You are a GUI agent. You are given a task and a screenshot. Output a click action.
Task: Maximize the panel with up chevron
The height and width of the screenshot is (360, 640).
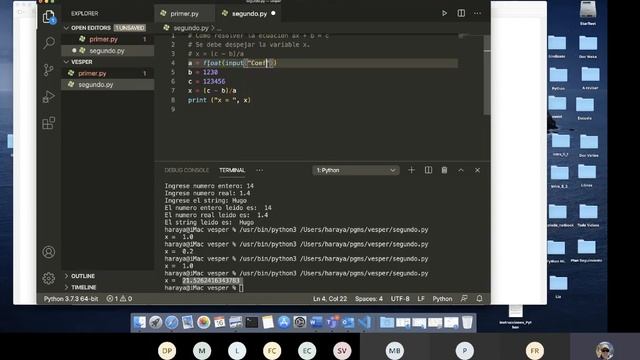coord(460,170)
